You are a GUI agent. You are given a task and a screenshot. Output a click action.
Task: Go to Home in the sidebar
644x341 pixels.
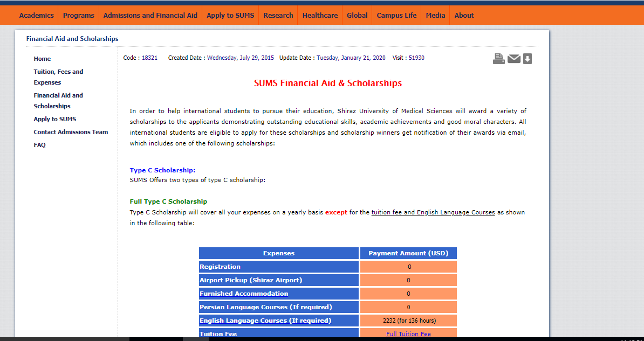42,59
